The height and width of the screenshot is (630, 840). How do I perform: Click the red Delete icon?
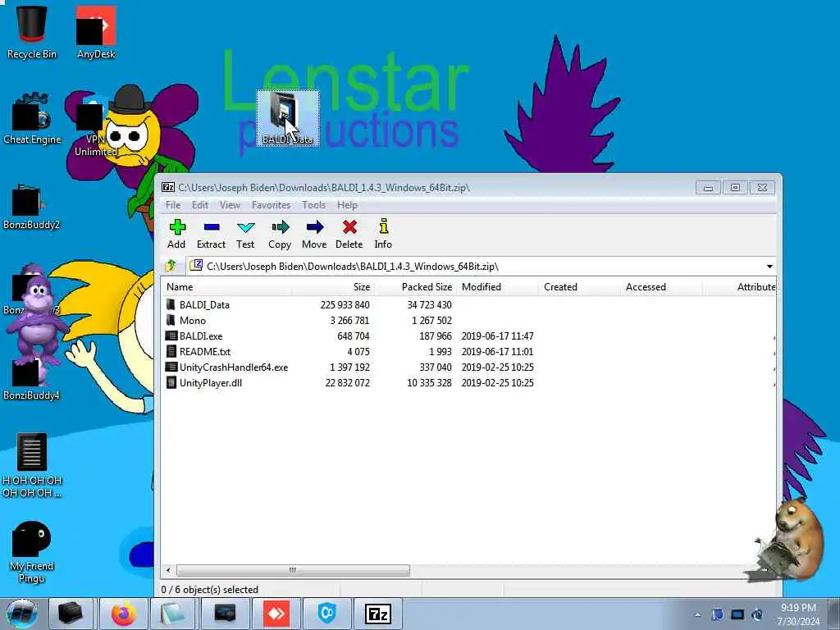349,234
